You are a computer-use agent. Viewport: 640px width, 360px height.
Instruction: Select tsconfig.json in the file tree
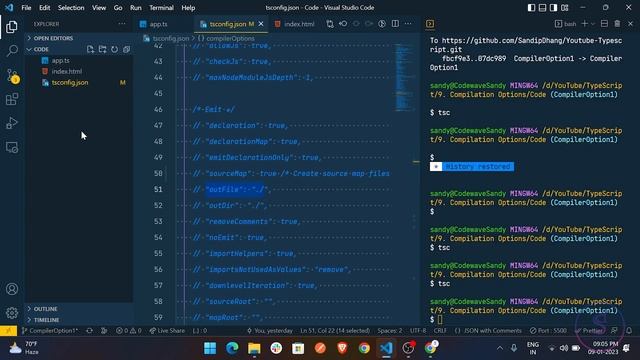pos(70,82)
